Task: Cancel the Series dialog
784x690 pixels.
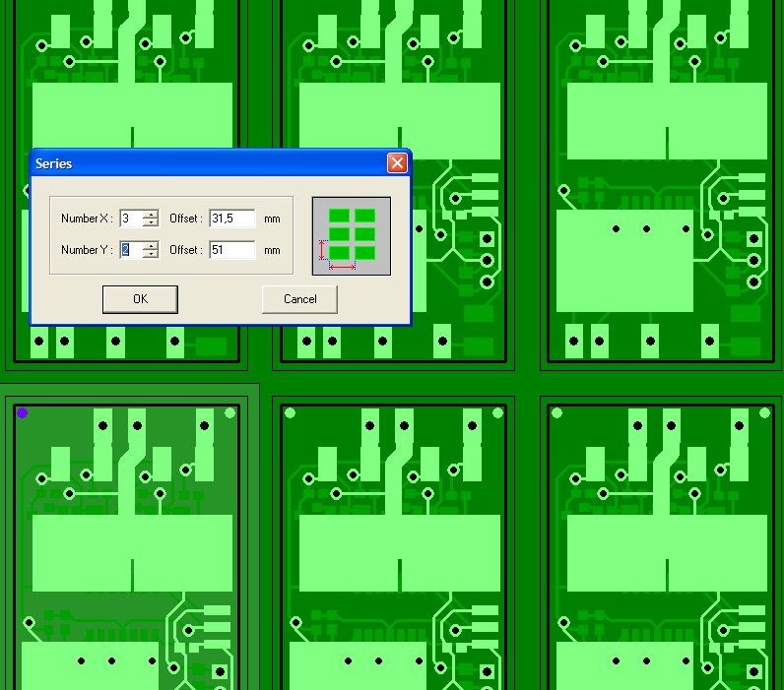Action: tap(299, 299)
